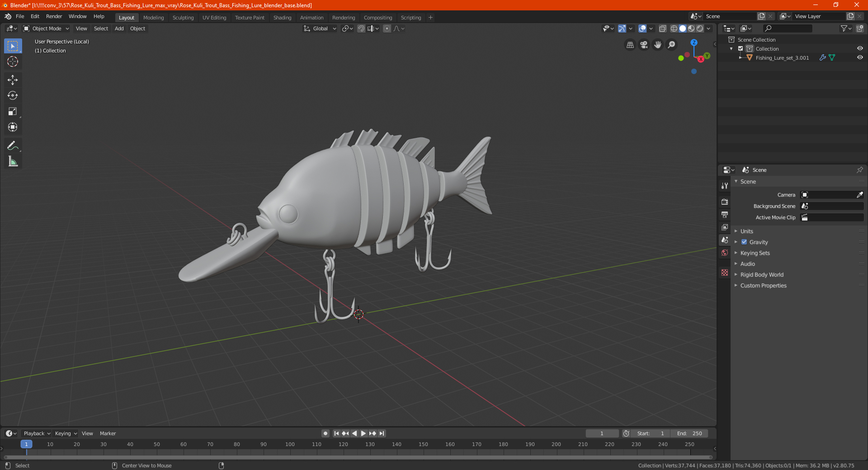Click the End frame field
The height and width of the screenshot is (470, 868).
(689, 433)
